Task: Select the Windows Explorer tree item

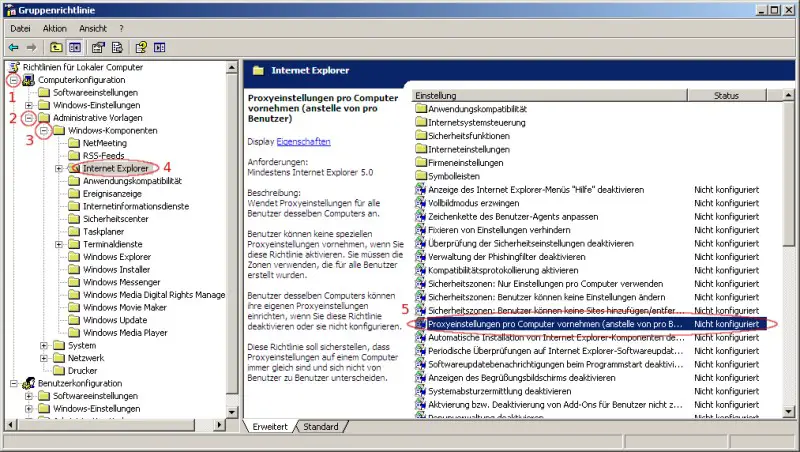Action: [x=117, y=257]
